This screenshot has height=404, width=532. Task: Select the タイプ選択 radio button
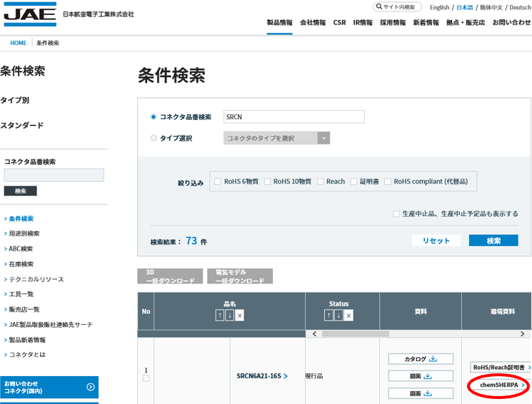click(154, 138)
